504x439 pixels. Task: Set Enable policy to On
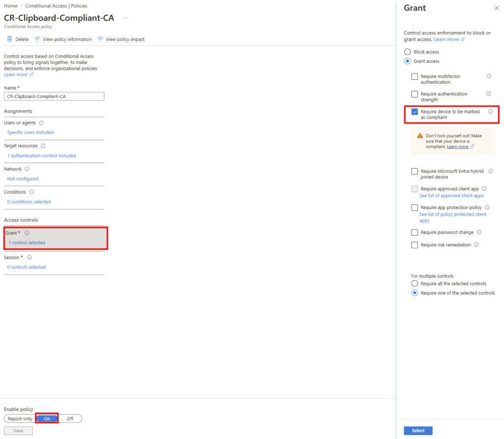click(x=47, y=419)
